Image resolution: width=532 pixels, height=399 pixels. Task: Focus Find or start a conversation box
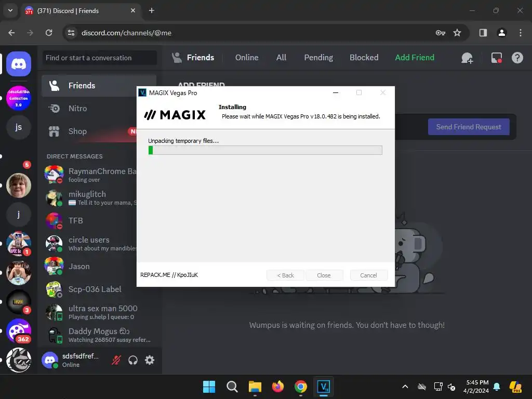99,58
